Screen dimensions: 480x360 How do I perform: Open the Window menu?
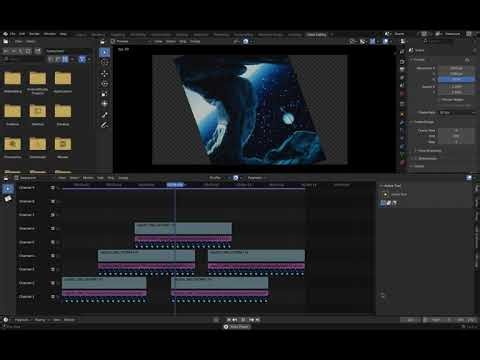tap(50, 34)
